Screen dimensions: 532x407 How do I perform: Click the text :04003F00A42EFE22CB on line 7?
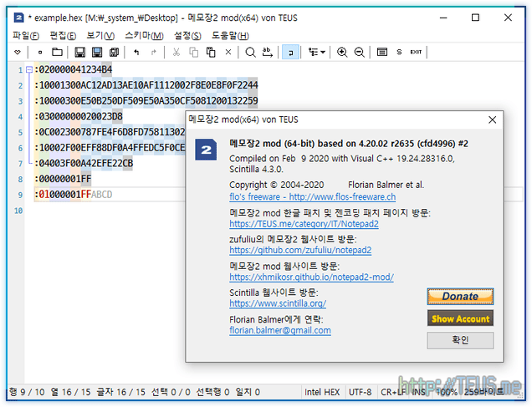84,163
